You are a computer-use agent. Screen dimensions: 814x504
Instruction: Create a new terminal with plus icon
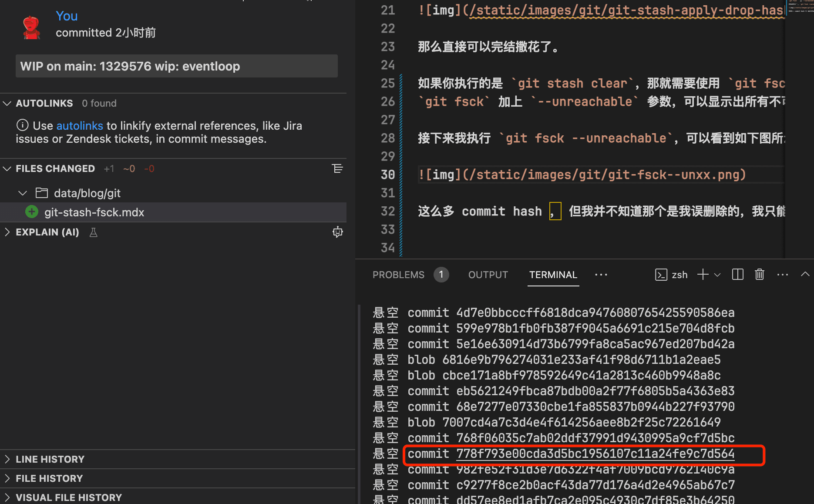coord(703,274)
